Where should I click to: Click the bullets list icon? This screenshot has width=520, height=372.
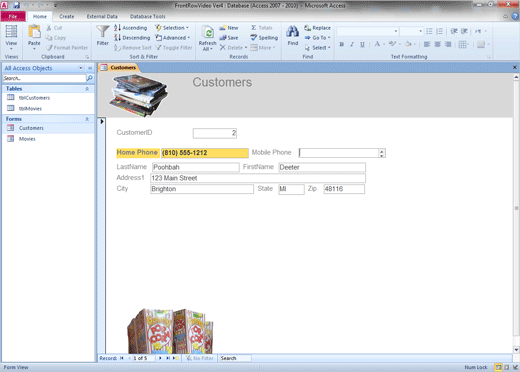[x=429, y=31]
